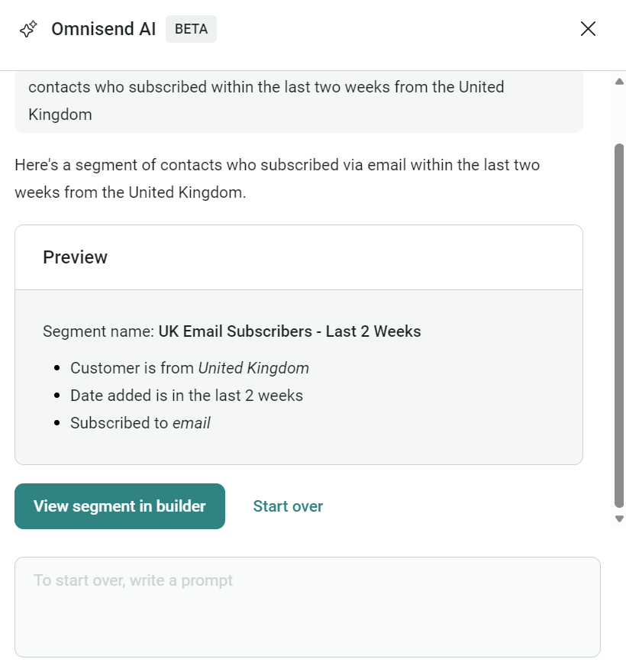Select the Subscribed to email rule
626x672 pixels.
pyautogui.click(x=140, y=422)
